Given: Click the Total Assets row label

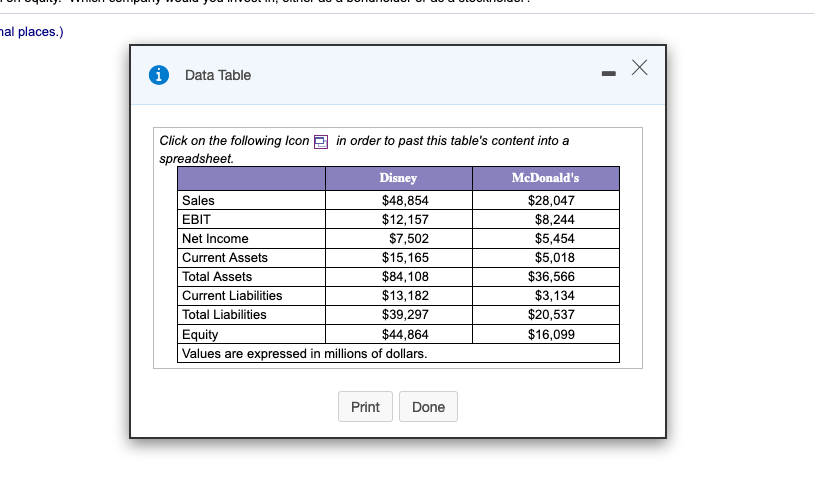Looking at the screenshot, I should tap(216, 277).
